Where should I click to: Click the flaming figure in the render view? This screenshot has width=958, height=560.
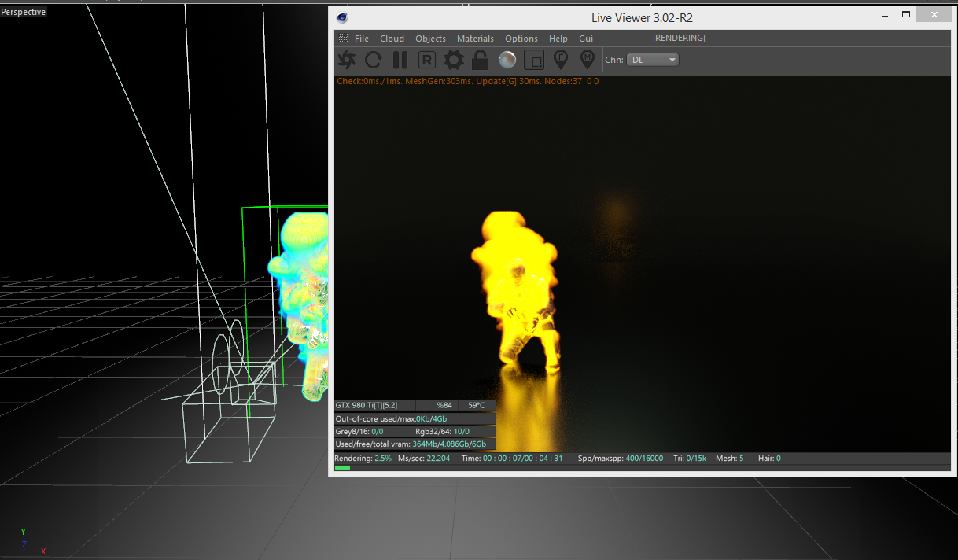516,291
